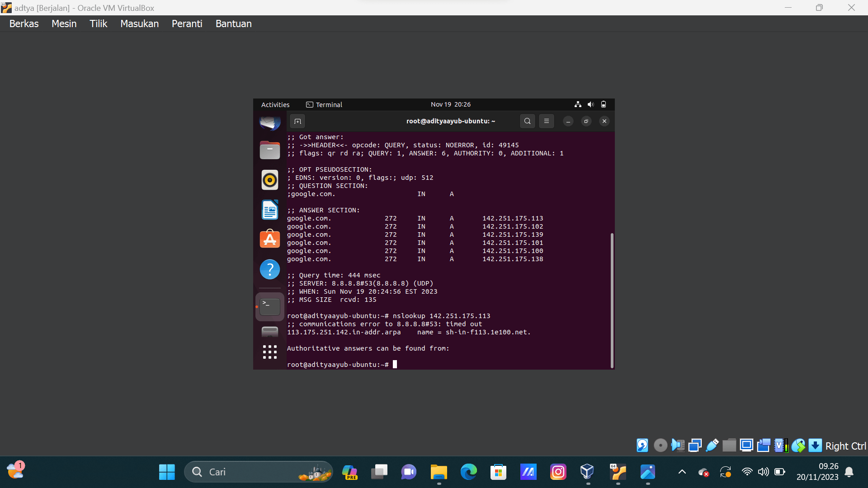Click the Right Ctrl host key label
Screen dimensions: 868x488
click(845, 446)
